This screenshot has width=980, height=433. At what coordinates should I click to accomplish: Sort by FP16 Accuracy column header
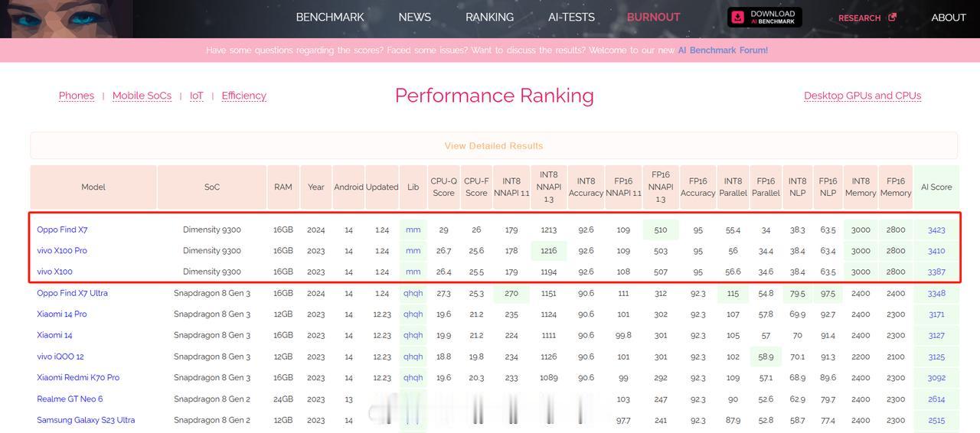point(697,187)
